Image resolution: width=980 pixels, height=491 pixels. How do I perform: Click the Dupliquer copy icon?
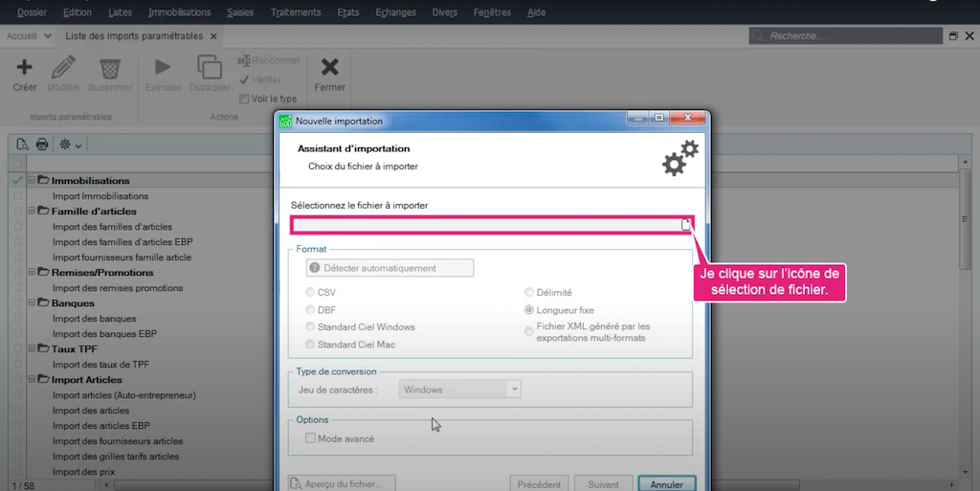click(x=210, y=67)
